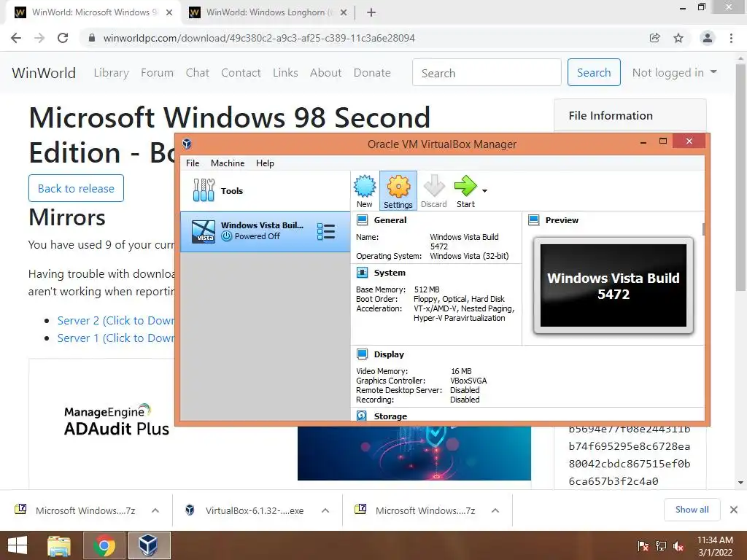Click the page vertical scrollbar thumb
This screenshot has width=747, height=560.
click(x=741, y=178)
